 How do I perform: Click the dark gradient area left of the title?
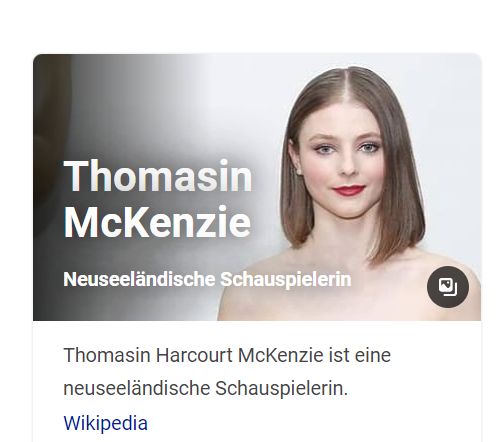(x=48, y=200)
